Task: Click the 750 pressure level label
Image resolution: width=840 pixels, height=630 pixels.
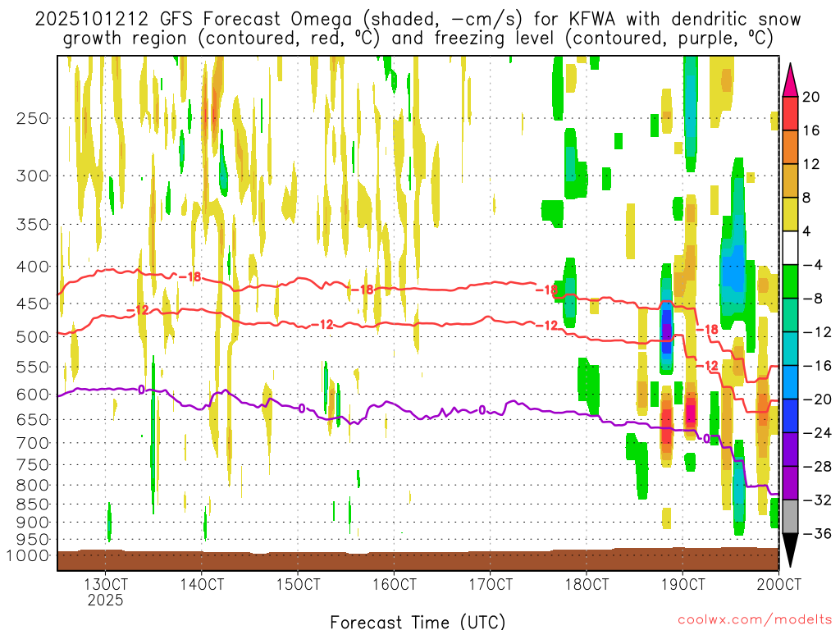Action: [33, 465]
